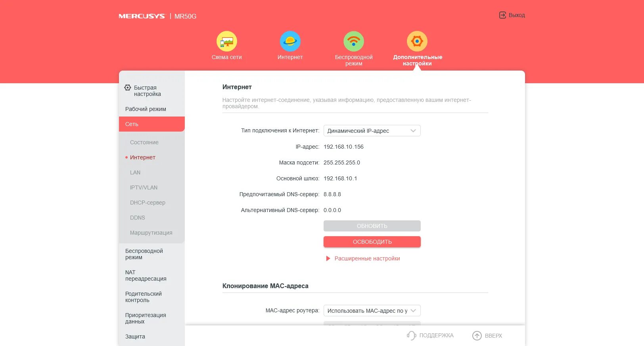Click the Расширенные настройки link text
The height and width of the screenshot is (346, 644).
click(367, 258)
